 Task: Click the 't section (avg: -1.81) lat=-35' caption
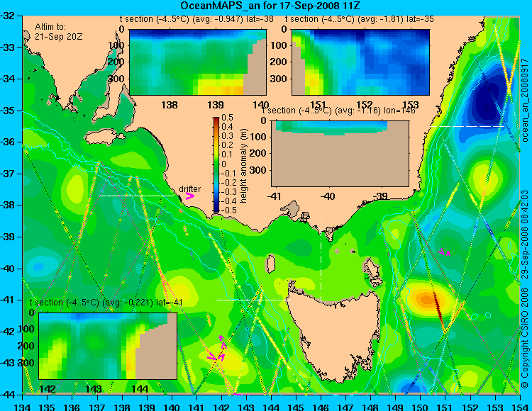pos(360,19)
